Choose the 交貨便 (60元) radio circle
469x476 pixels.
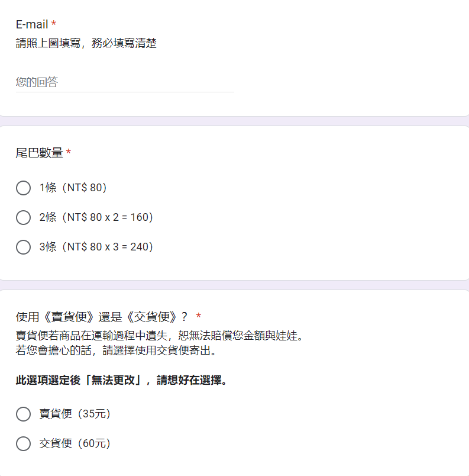point(23,444)
